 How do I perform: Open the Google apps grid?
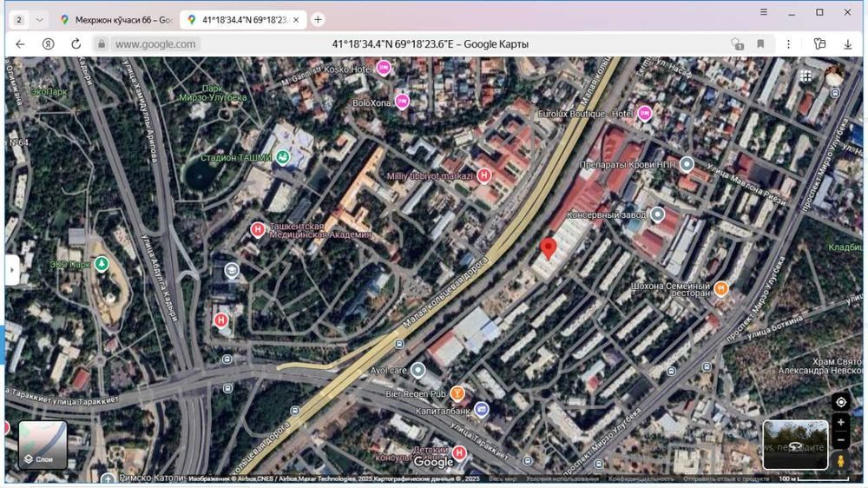[806, 76]
